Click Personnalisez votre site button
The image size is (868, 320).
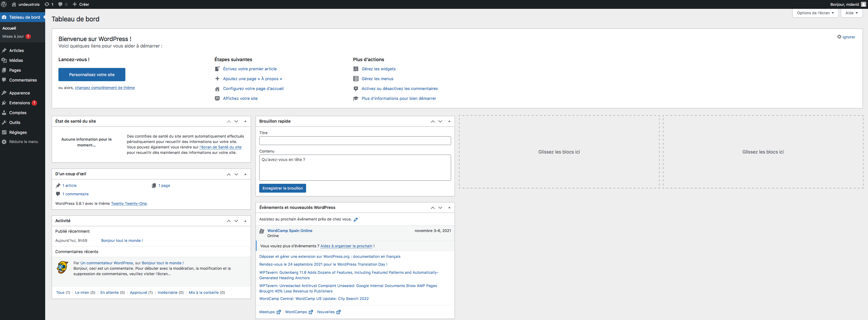[x=92, y=75]
